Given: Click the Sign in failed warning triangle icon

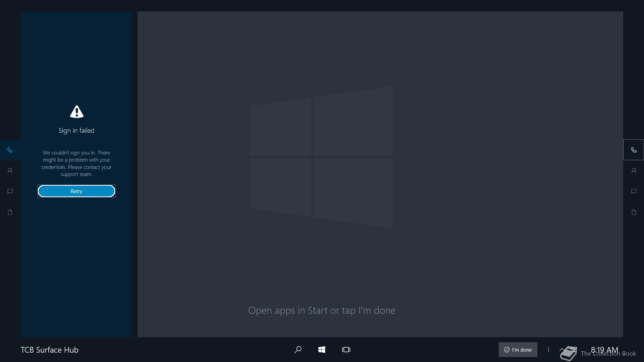Looking at the screenshot, I should point(76,112).
